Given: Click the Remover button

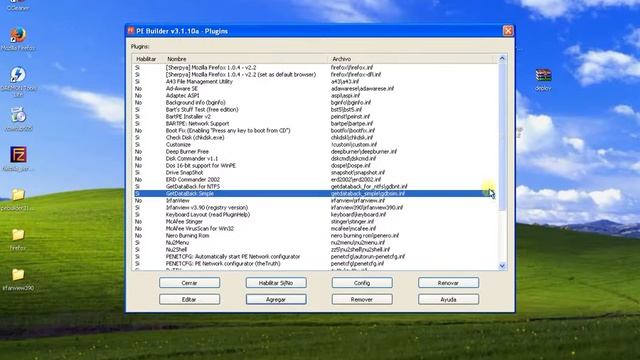Looking at the screenshot, I should (x=362, y=300).
